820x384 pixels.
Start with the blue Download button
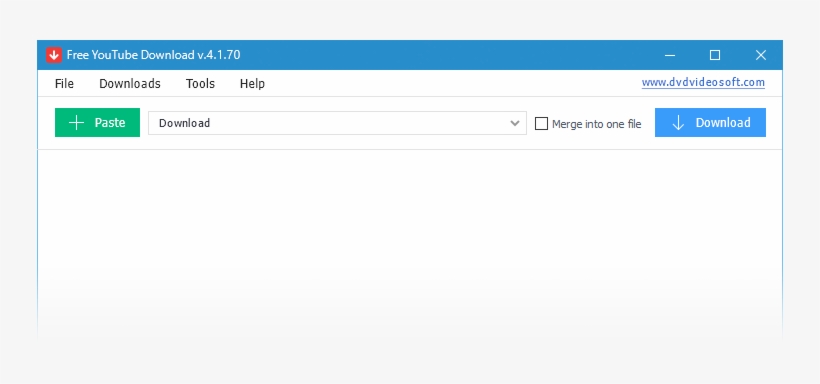coord(710,122)
